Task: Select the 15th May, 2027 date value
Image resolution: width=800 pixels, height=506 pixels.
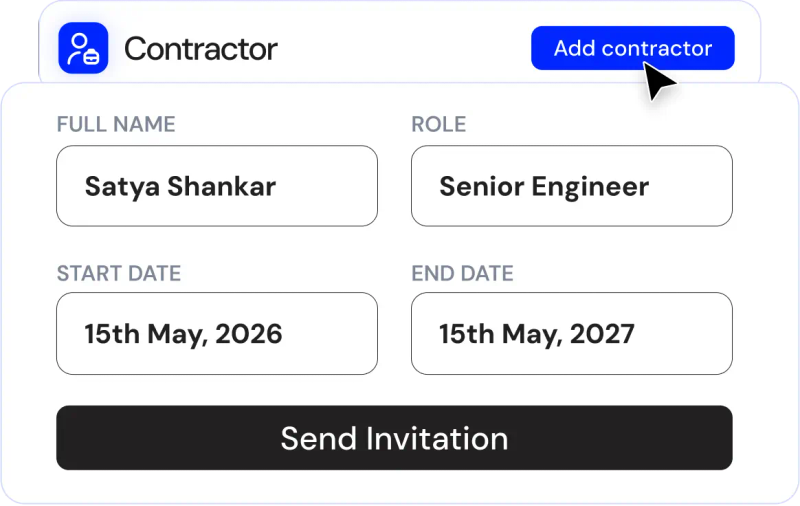Action: coord(537,334)
